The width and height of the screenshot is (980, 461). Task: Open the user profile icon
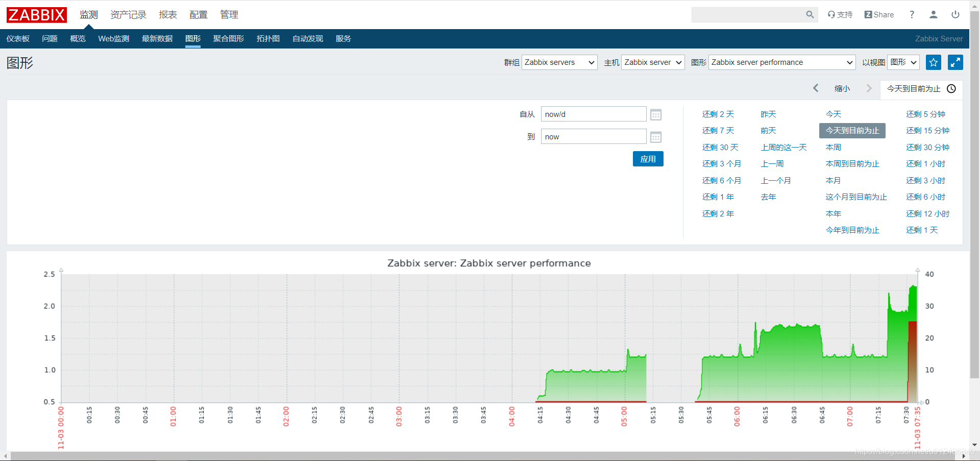[934, 15]
